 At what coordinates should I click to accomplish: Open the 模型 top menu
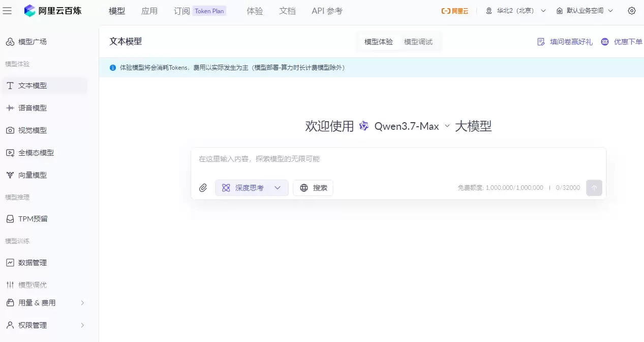point(117,11)
